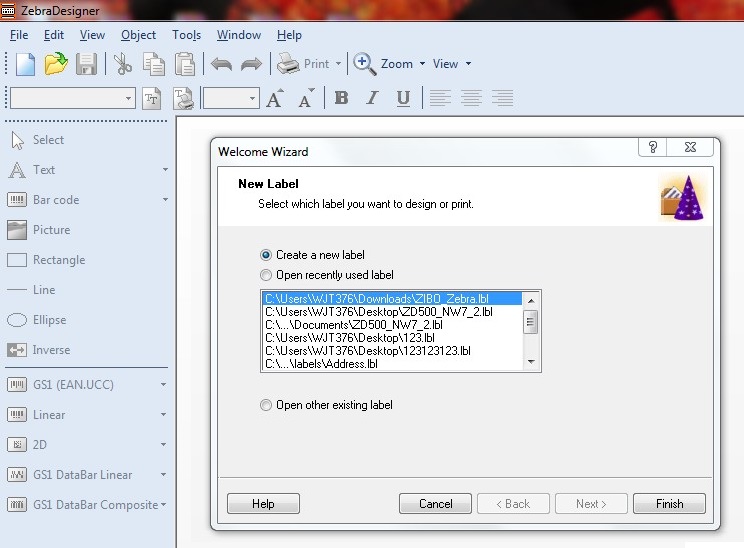Image resolution: width=744 pixels, height=548 pixels.
Task: Expand the Text tool arrow
Action: point(165,169)
